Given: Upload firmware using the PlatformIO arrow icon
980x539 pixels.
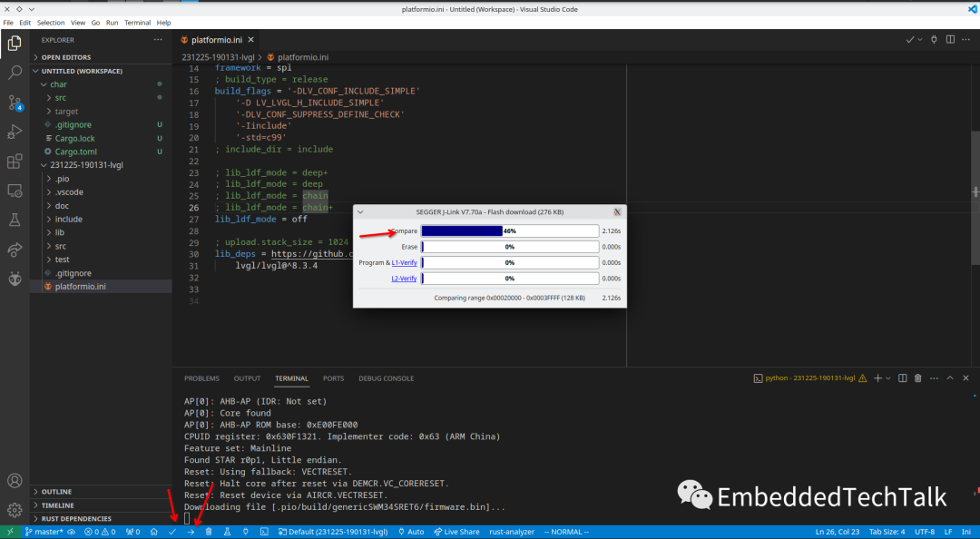Looking at the screenshot, I should (x=190, y=532).
